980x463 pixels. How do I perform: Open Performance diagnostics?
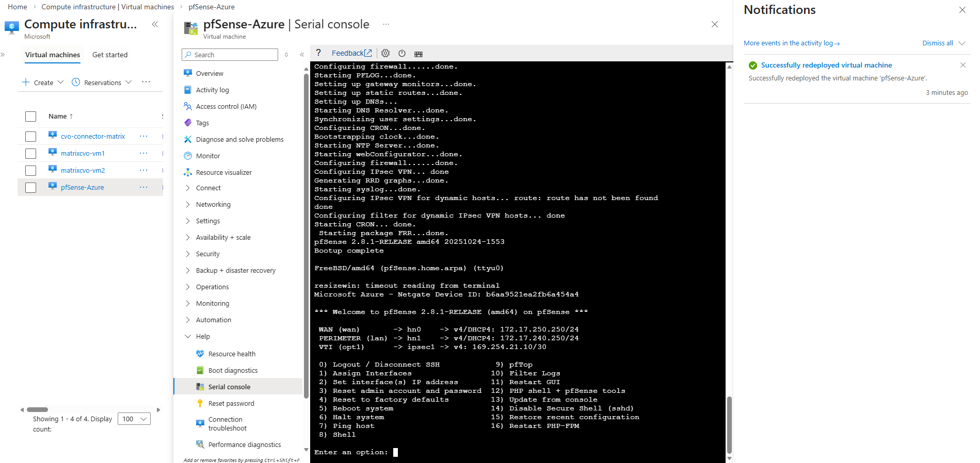pos(245,444)
